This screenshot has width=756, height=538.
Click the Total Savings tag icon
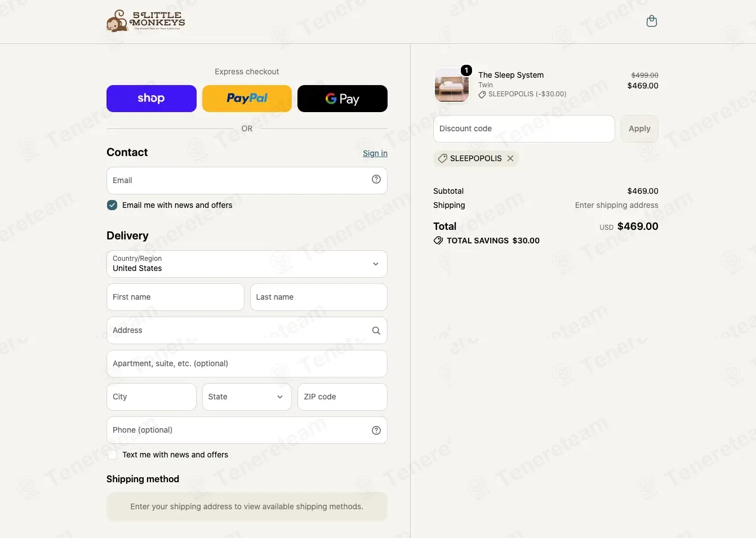pyautogui.click(x=438, y=241)
